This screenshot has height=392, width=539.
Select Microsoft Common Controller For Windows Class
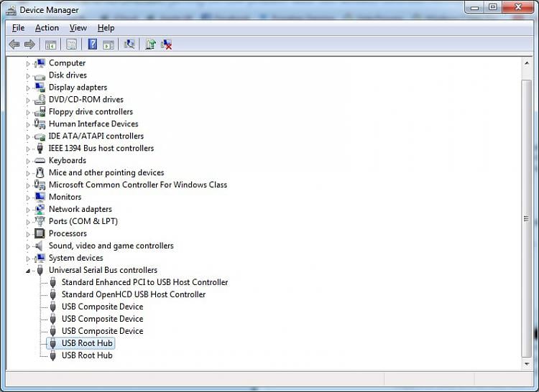click(x=138, y=185)
